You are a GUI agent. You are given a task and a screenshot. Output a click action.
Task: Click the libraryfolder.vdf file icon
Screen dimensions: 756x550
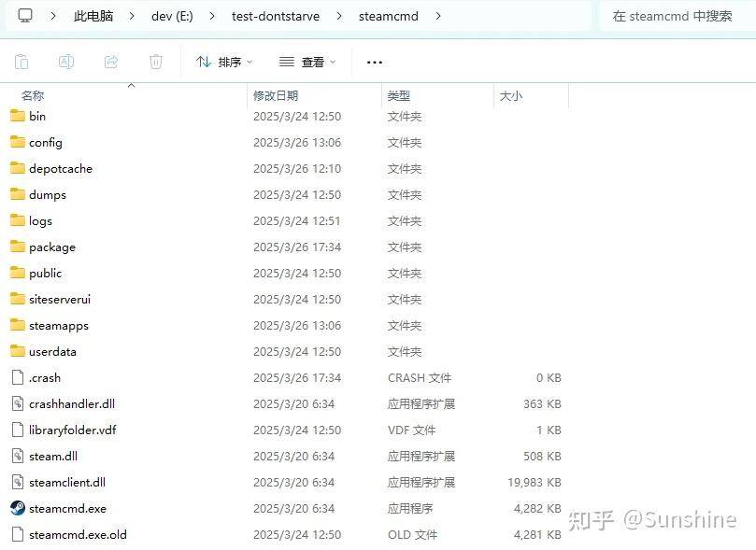coord(18,430)
